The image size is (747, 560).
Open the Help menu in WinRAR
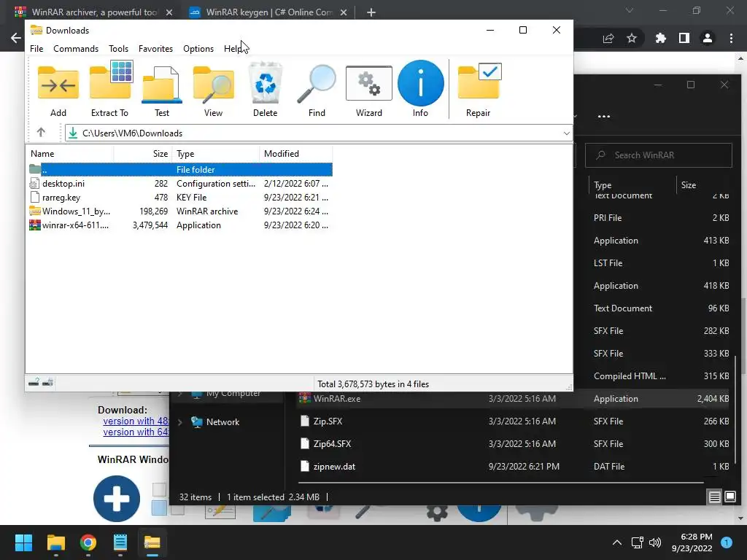[233, 49]
